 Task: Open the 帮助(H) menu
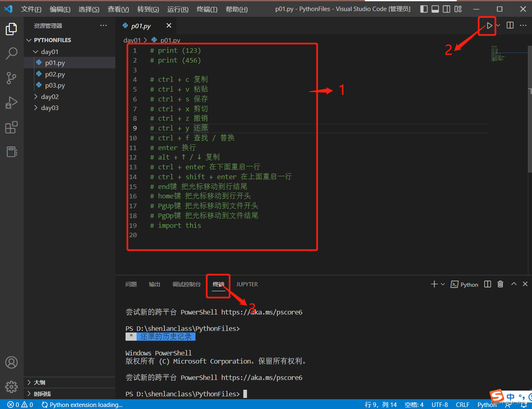237,9
